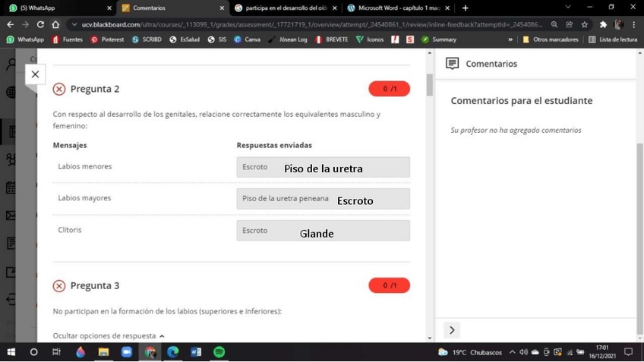
Task: Collapse comments panel with right arrow button
Action: click(x=452, y=330)
